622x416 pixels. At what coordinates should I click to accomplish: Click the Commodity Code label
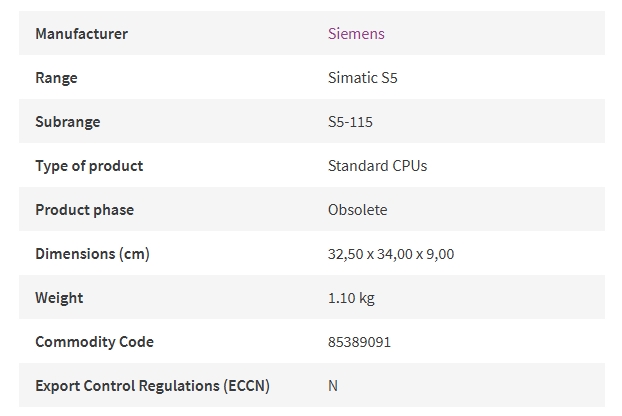(x=94, y=342)
